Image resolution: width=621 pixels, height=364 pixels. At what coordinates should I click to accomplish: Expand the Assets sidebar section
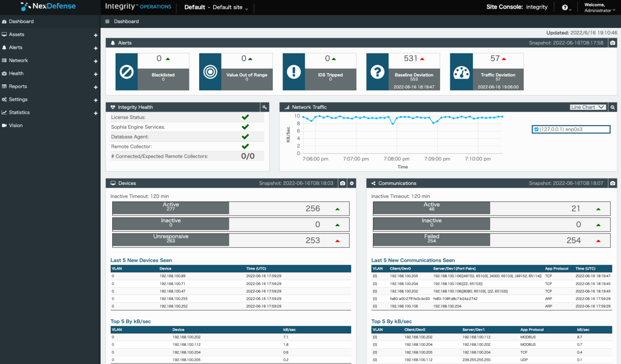[x=95, y=35]
